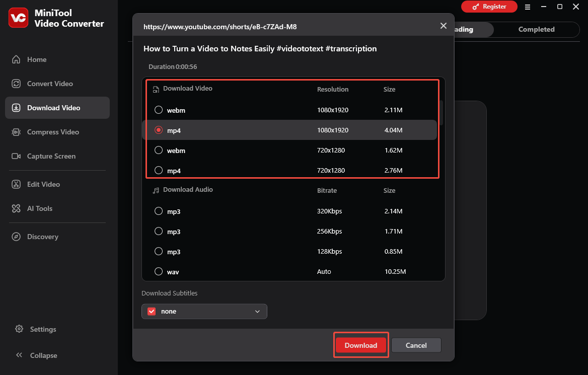Click the 320Kbps bitrate value
The image size is (588, 375).
(329, 211)
